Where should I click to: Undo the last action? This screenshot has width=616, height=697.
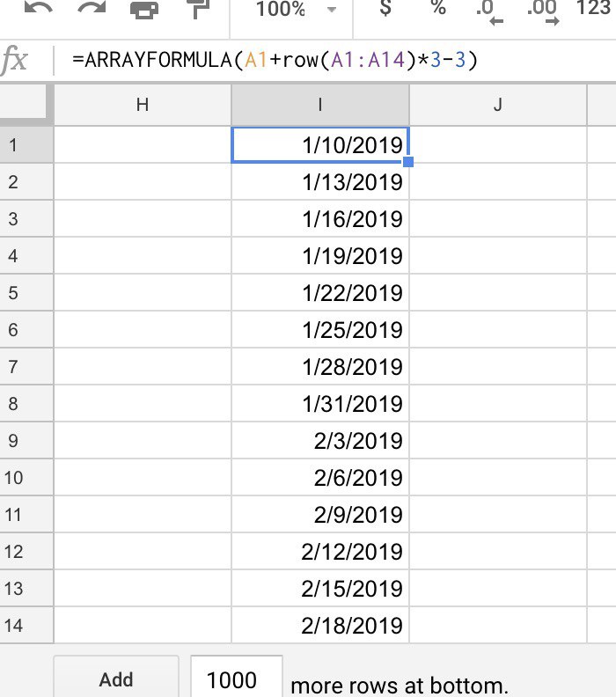pos(38,8)
